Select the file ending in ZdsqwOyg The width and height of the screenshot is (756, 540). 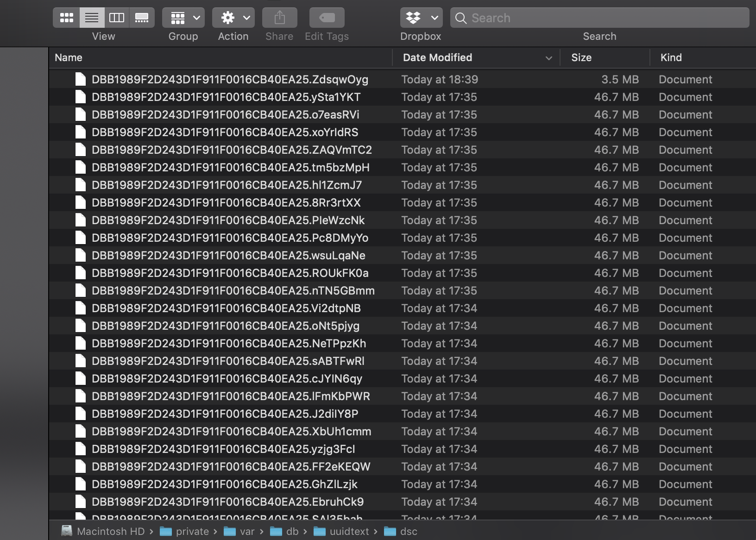pos(230,80)
